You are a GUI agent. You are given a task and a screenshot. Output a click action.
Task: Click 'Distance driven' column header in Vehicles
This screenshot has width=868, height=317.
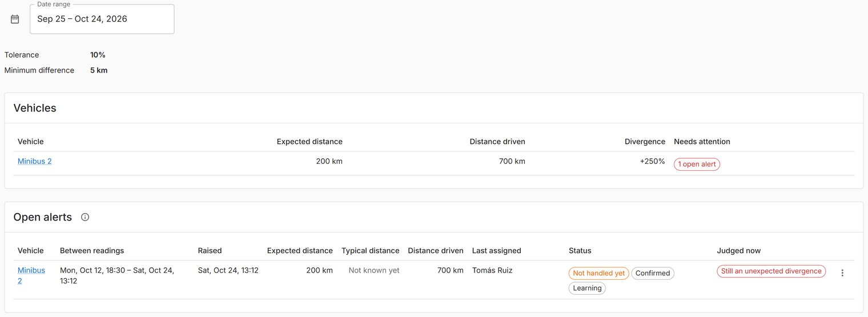click(497, 142)
